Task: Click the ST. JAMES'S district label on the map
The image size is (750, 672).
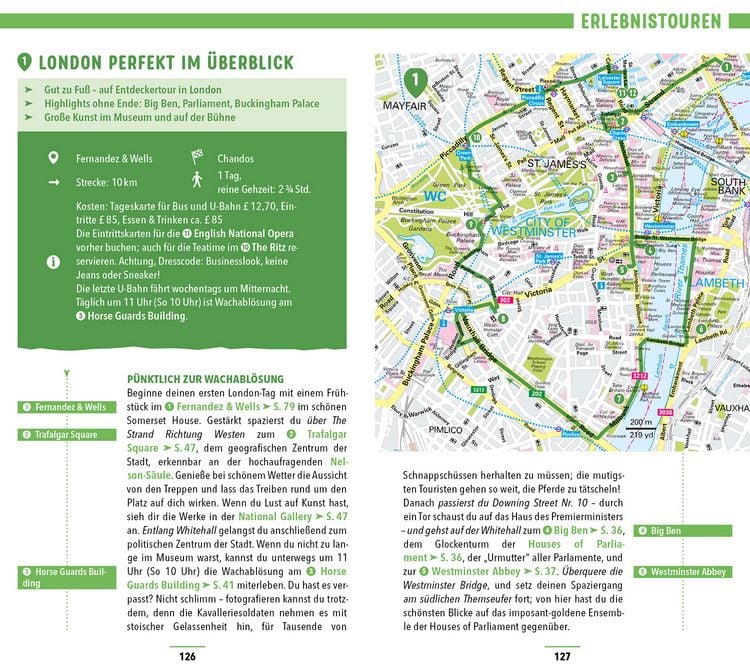Action: [556, 164]
